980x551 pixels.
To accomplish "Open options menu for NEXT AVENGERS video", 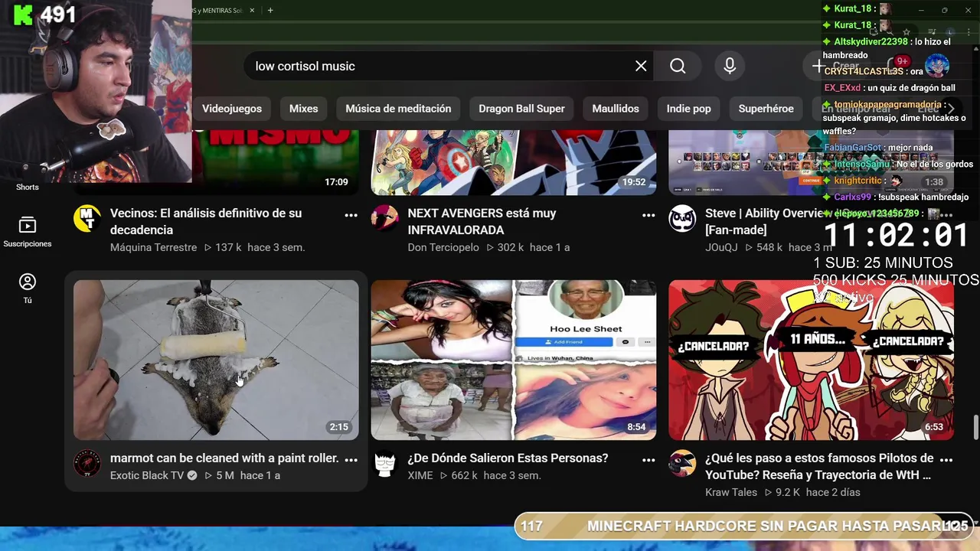I will click(648, 215).
